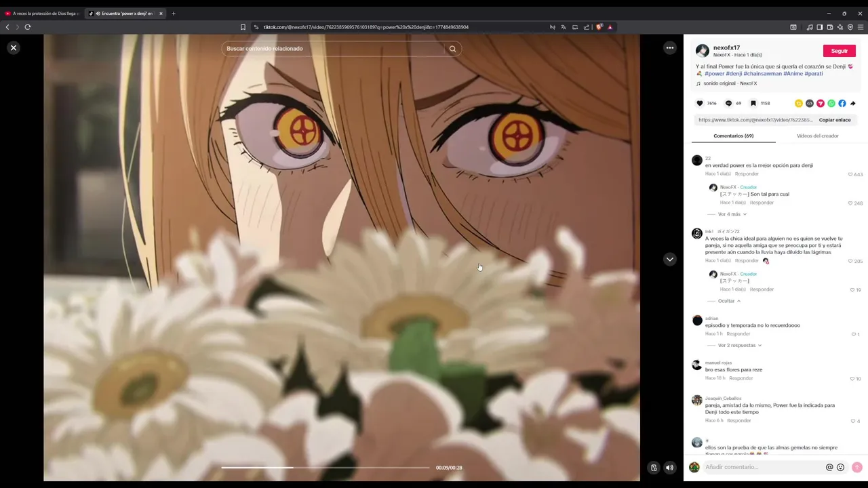Viewport: 868px width, 488px height.
Task: Select the 'Comentarios (69)' tab
Action: 734,136
